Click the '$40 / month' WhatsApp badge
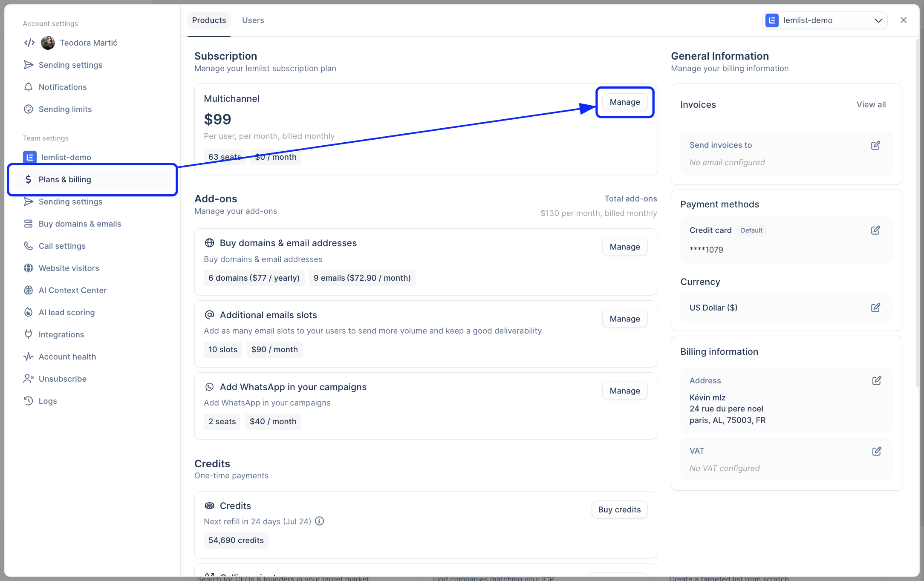Viewport: 924px width, 581px height. click(273, 421)
